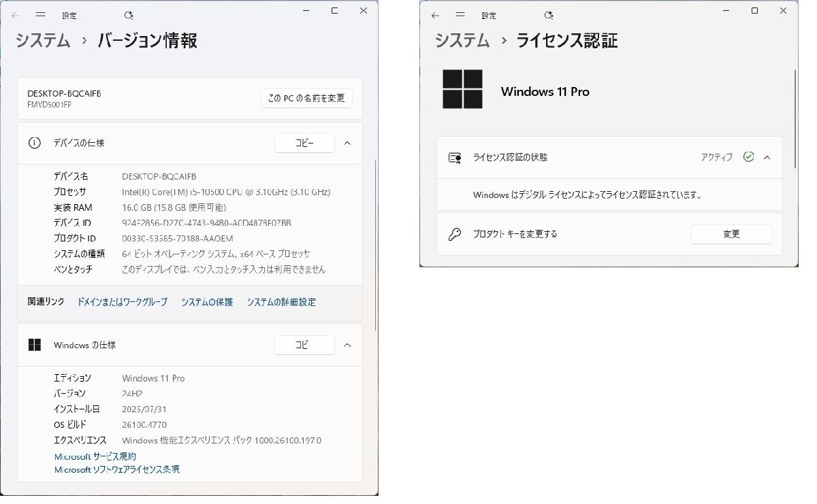Close the バージョン情報 window
817x504 pixels.
point(364,11)
